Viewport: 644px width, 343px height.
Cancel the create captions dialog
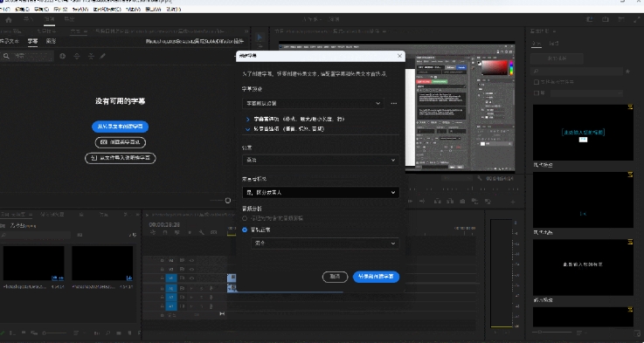coord(336,277)
